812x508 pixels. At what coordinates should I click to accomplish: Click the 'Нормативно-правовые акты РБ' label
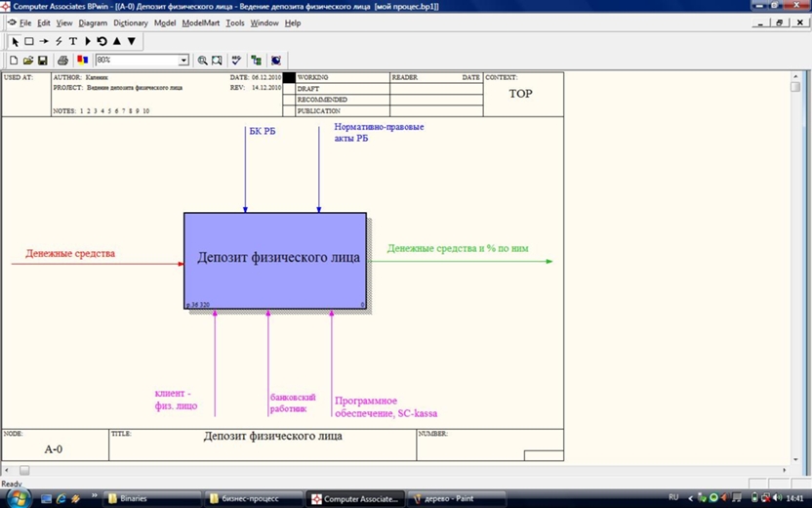tap(379, 132)
